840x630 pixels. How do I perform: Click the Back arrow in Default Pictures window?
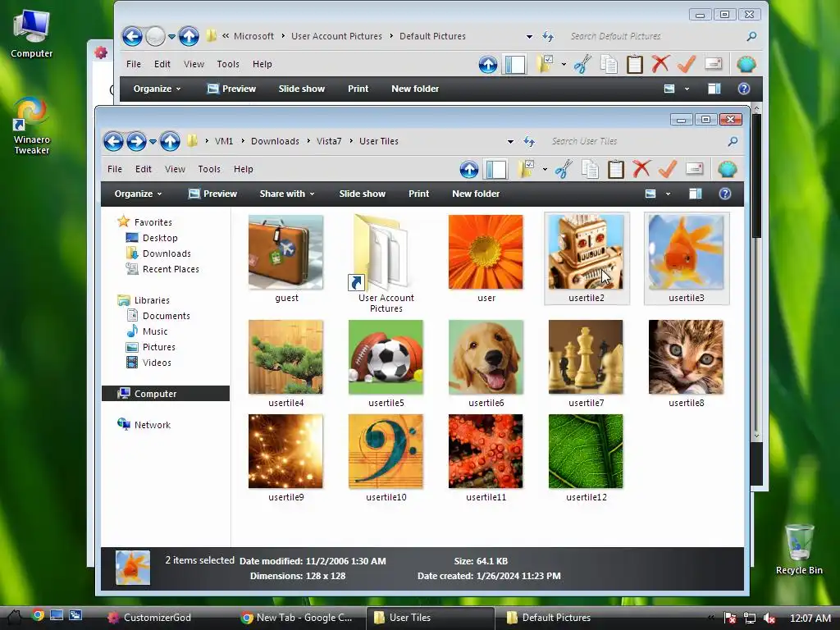[x=132, y=36]
